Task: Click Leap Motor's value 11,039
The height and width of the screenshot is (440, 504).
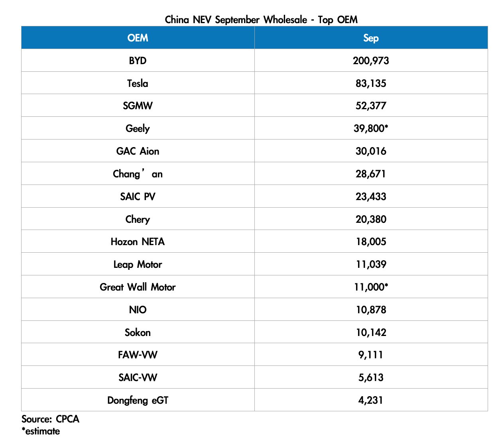Action: pyautogui.click(x=371, y=264)
